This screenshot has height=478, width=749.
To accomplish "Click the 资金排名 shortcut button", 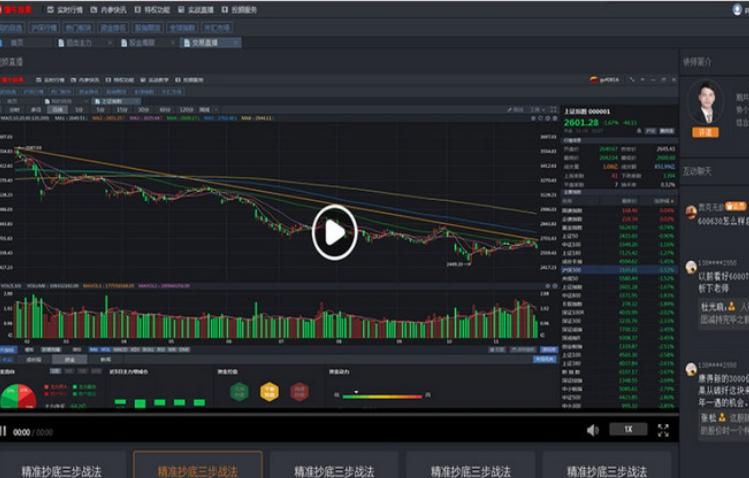I will coord(113,28).
